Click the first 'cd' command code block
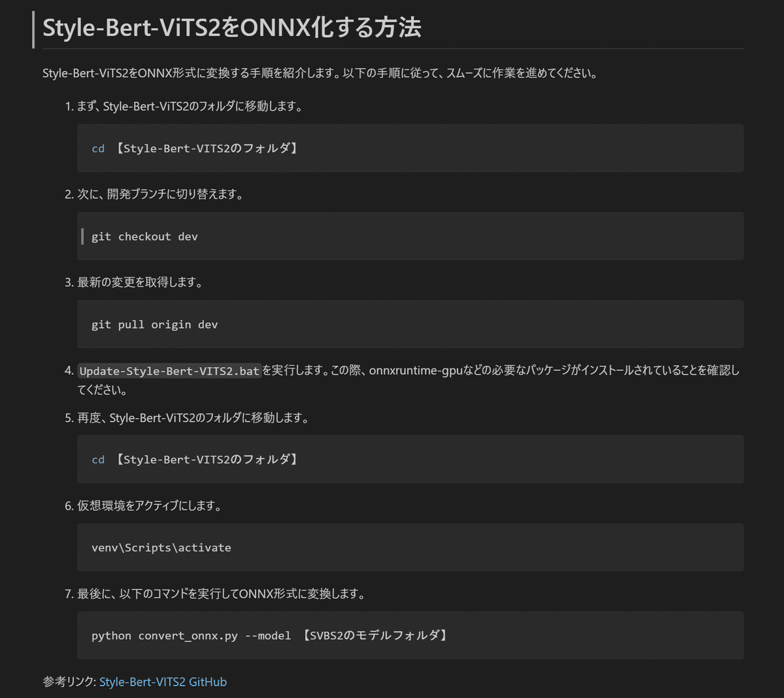Image resolution: width=784 pixels, height=698 pixels. click(x=410, y=148)
